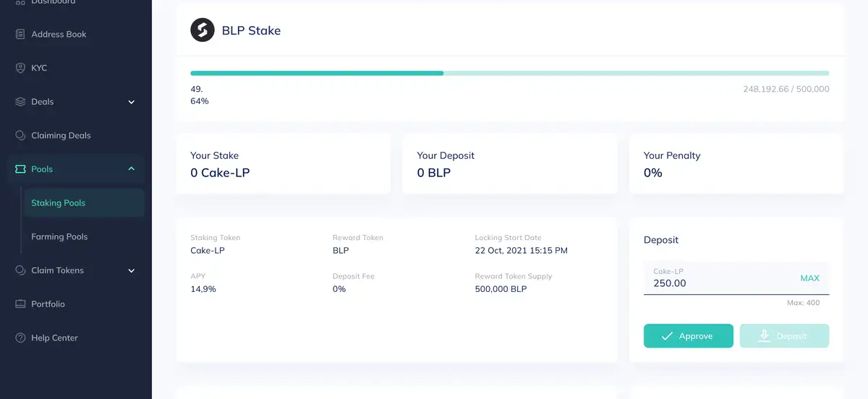Screen dimensions: 868x399
Task: Click the BLP stake progress bar
Action: click(x=509, y=73)
